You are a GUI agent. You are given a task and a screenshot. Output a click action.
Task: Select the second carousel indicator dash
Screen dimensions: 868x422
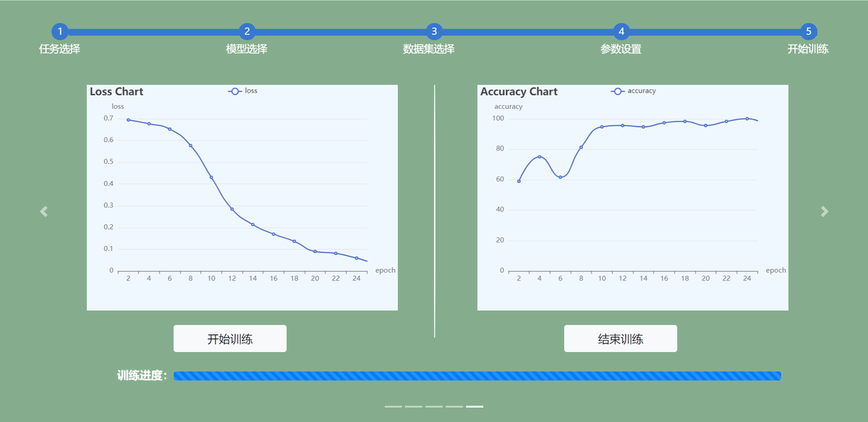[414, 406]
